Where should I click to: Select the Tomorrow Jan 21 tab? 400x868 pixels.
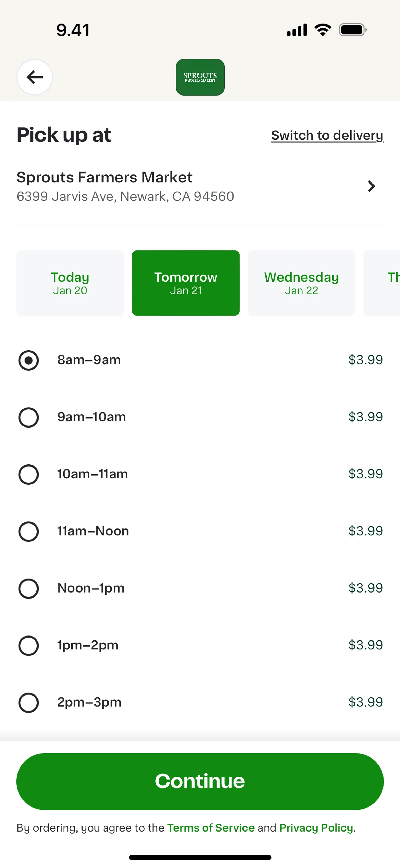186,283
